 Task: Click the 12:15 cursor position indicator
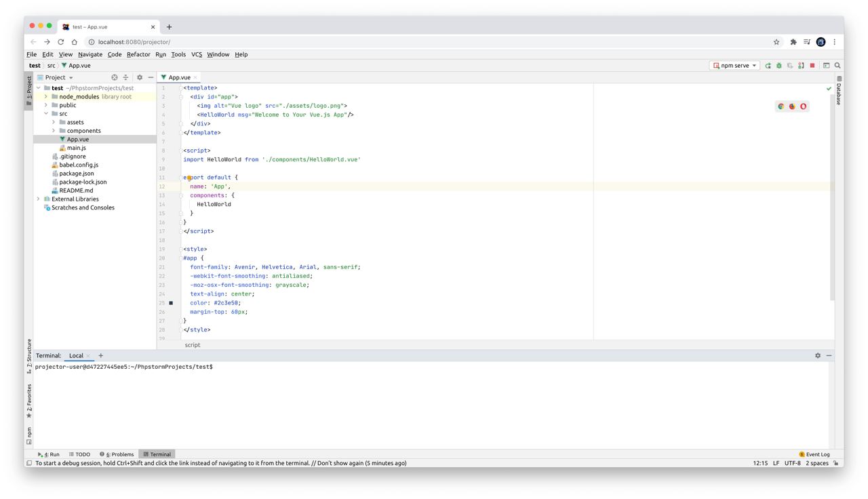coord(760,463)
